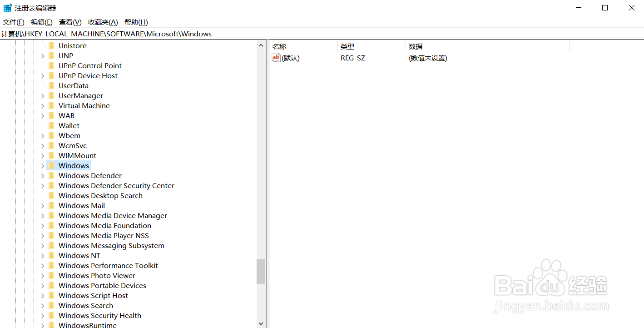Click the 名称 column header
Image resolution: width=644 pixels, height=328 pixels.
pos(304,46)
